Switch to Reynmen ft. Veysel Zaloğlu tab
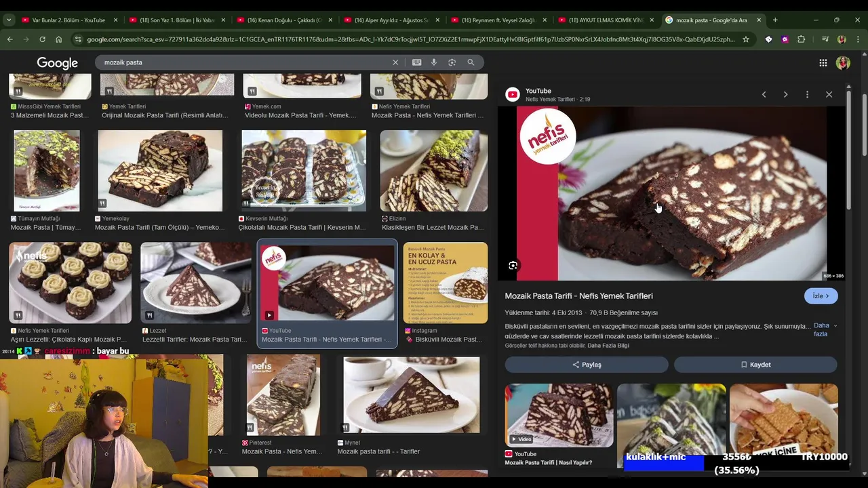868x488 pixels. pyautogui.click(x=498, y=20)
